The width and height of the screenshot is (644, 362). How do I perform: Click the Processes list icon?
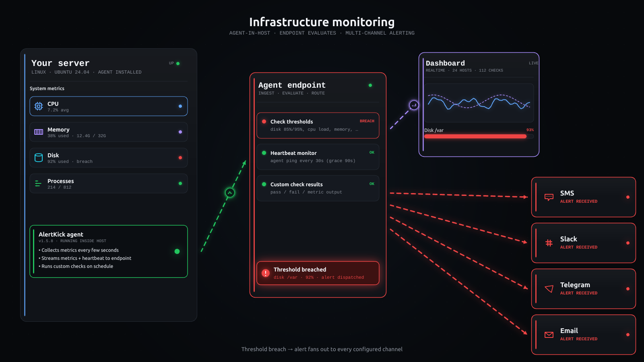point(38,183)
